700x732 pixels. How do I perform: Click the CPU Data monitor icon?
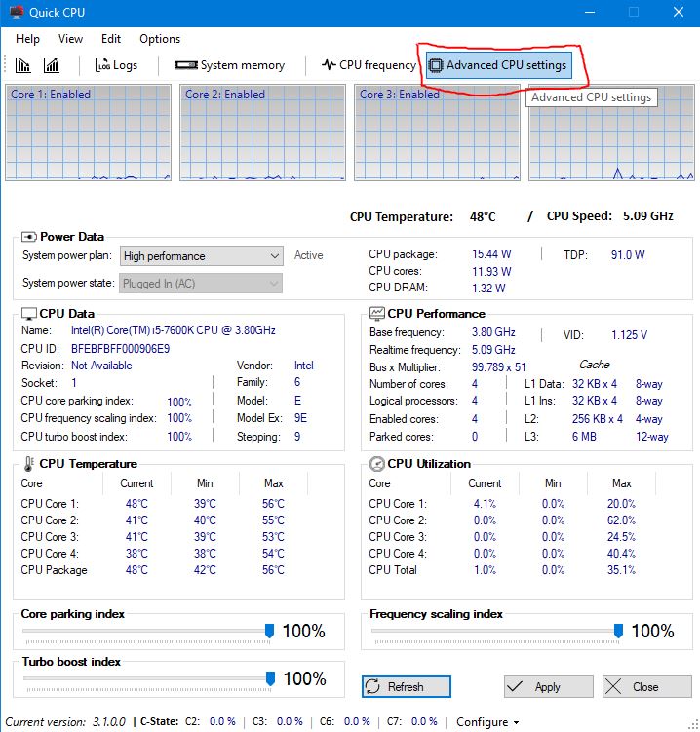point(29,314)
